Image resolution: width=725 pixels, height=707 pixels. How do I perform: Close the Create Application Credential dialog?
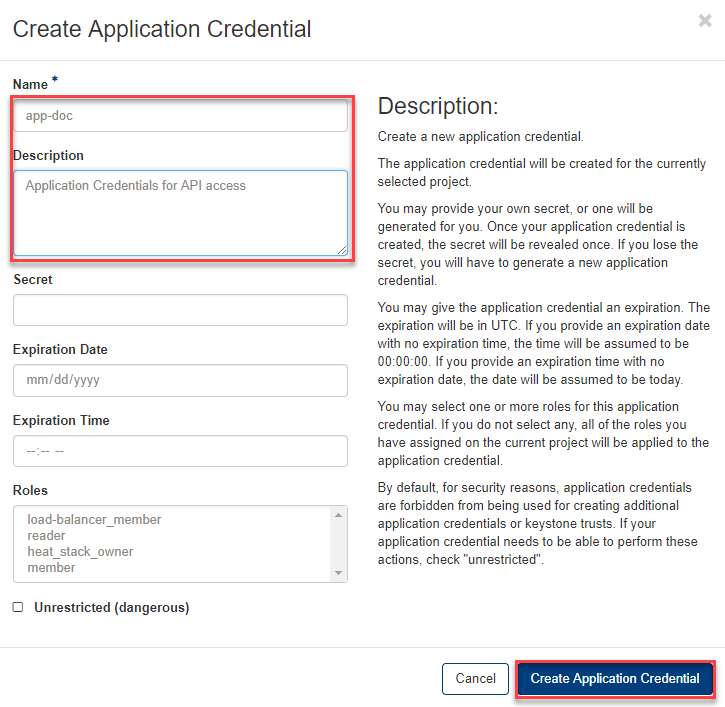[x=705, y=20]
